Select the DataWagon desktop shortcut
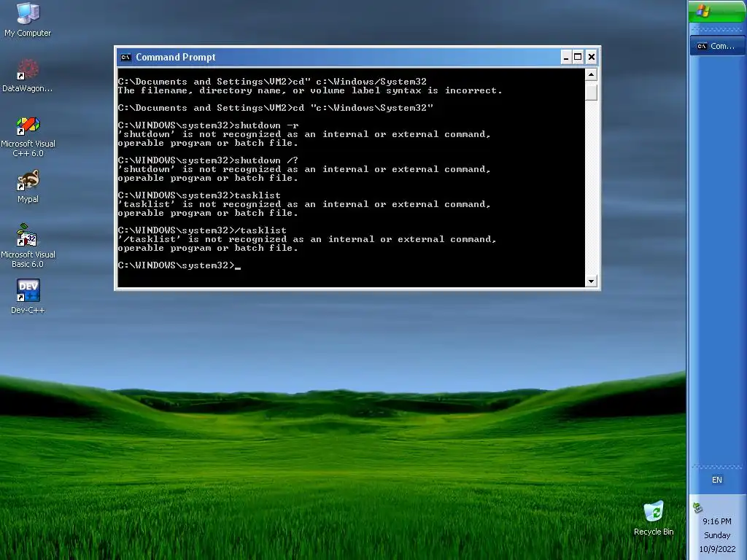This screenshot has height=560, width=747. tap(28, 75)
